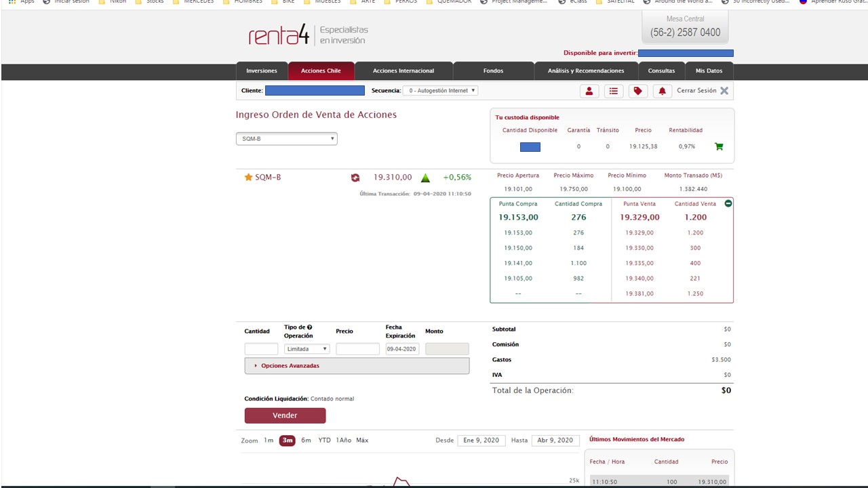The image size is (868, 488).
Task: Click buy price 19.141,00 in order book
Action: click(518, 263)
